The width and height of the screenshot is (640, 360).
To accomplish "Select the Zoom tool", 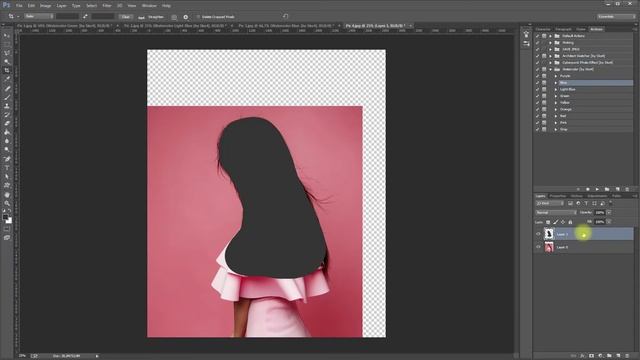I will pos(7,203).
